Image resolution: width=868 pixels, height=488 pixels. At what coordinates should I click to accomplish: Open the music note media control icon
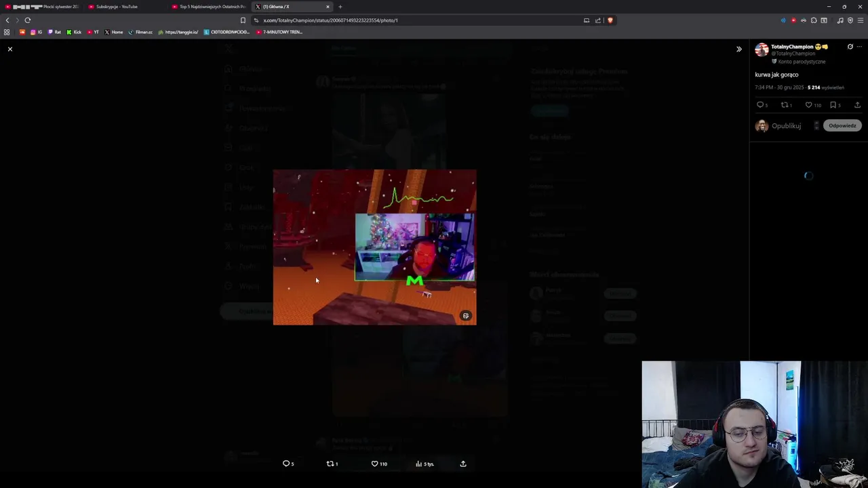[840, 20]
